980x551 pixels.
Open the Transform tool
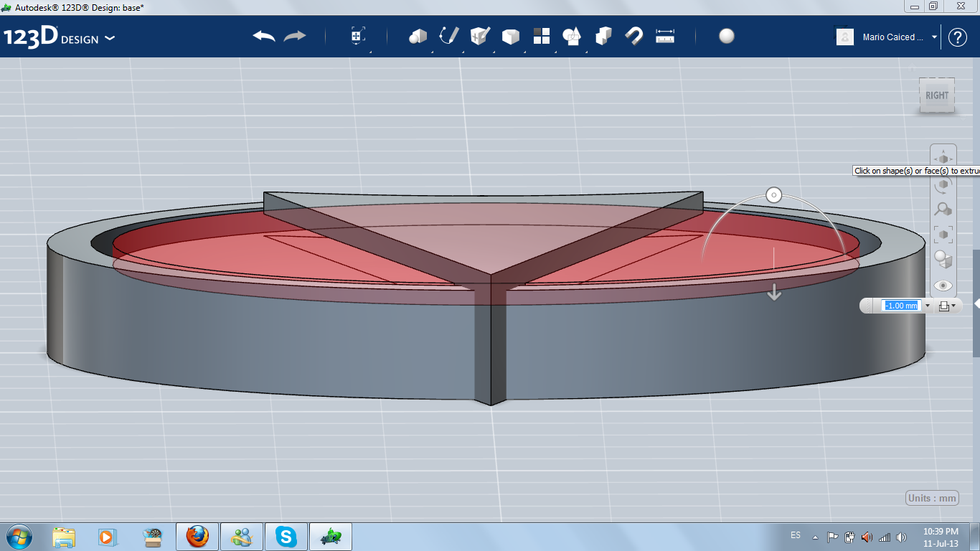(x=358, y=36)
